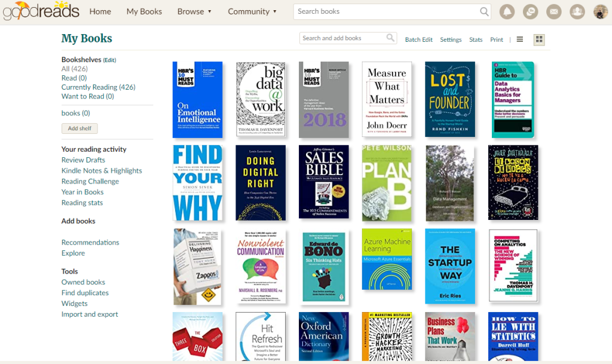This screenshot has height=364, width=612.
Task: Go to the Home menu item
Action: [100, 12]
